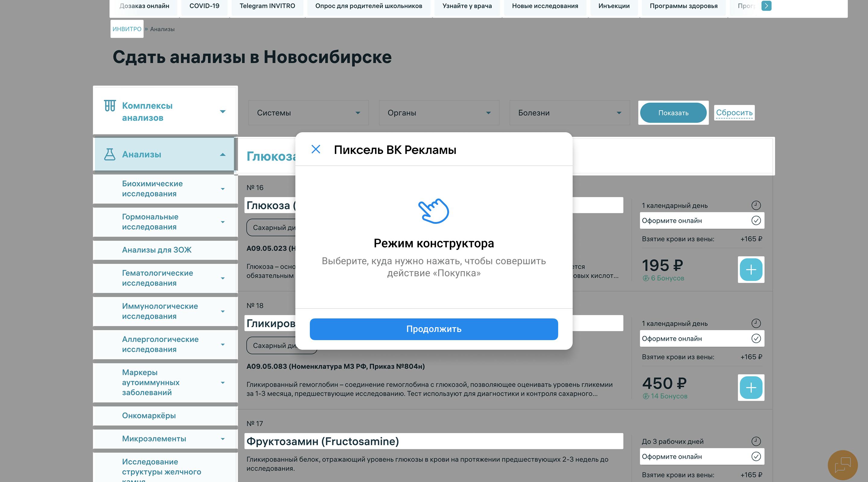Open the Органы dropdown
The height and width of the screenshot is (482, 868).
pos(439,113)
